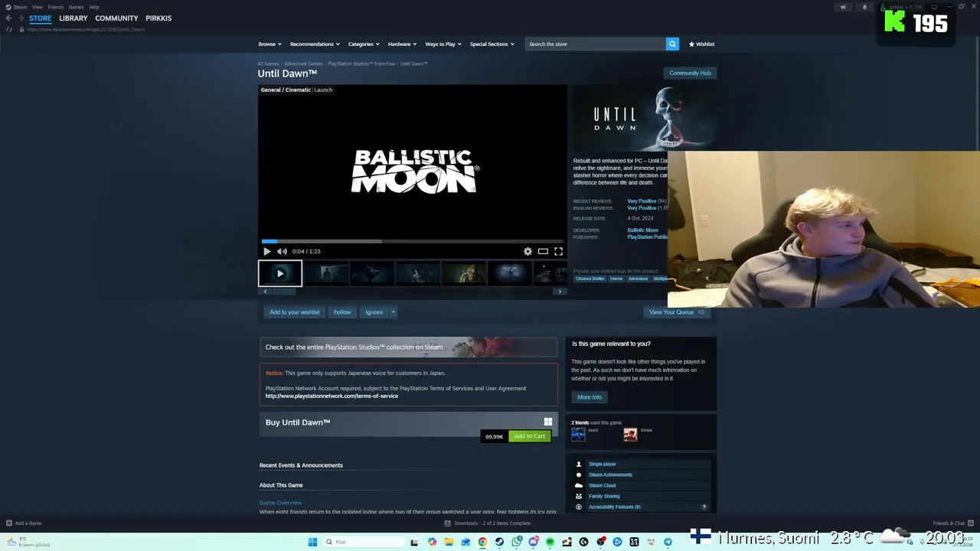Click the Ignore button
The width and height of the screenshot is (980, 551).
[x=374, y=312]
